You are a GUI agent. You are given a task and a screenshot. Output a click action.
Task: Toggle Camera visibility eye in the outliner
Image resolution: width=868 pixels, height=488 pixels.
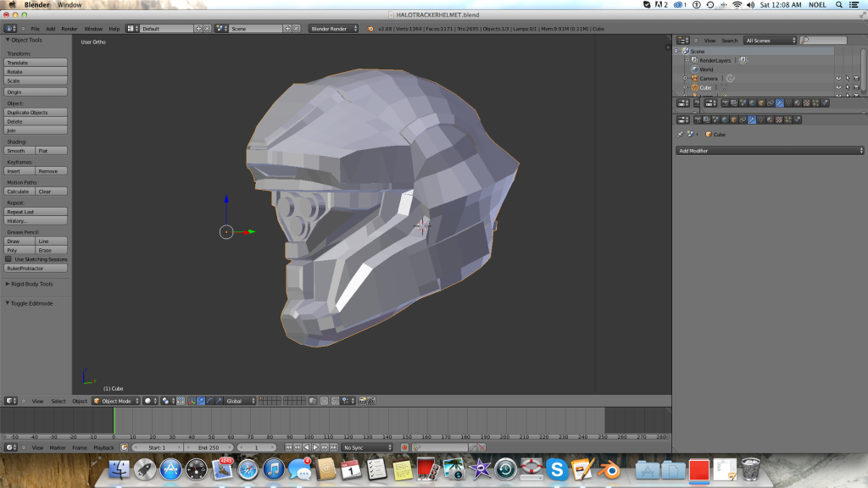[838, 79]
